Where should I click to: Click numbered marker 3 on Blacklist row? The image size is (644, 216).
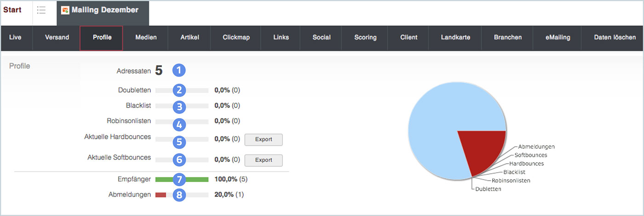click(179, 107)
